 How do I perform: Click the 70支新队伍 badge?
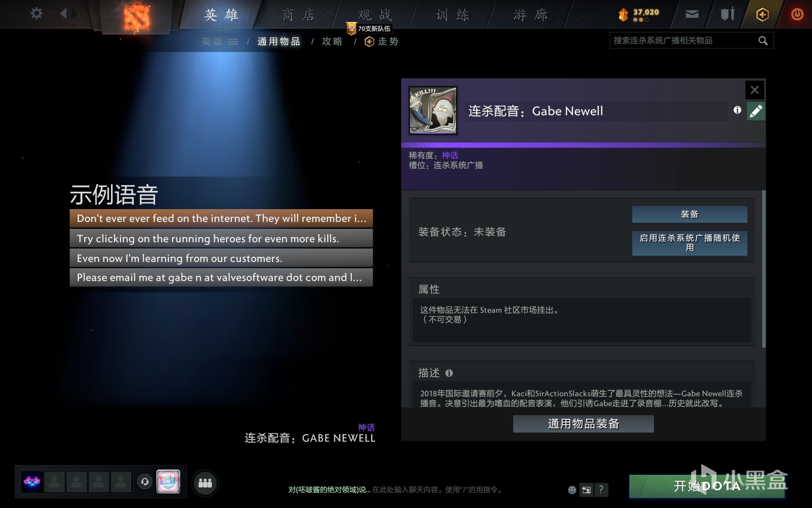pos(369,29)
